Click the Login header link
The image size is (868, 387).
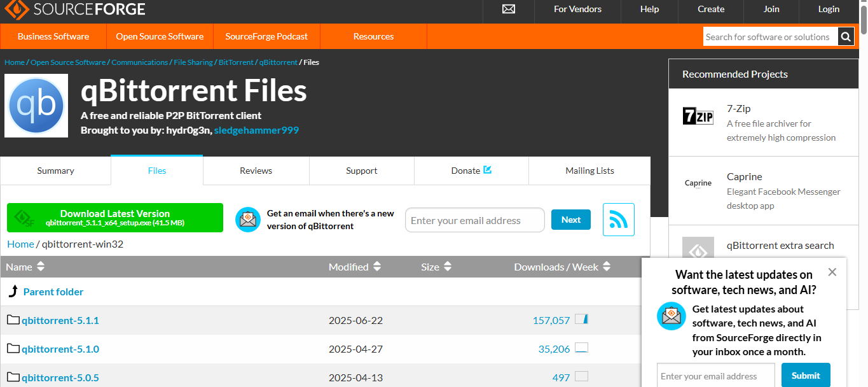point(829,9)
